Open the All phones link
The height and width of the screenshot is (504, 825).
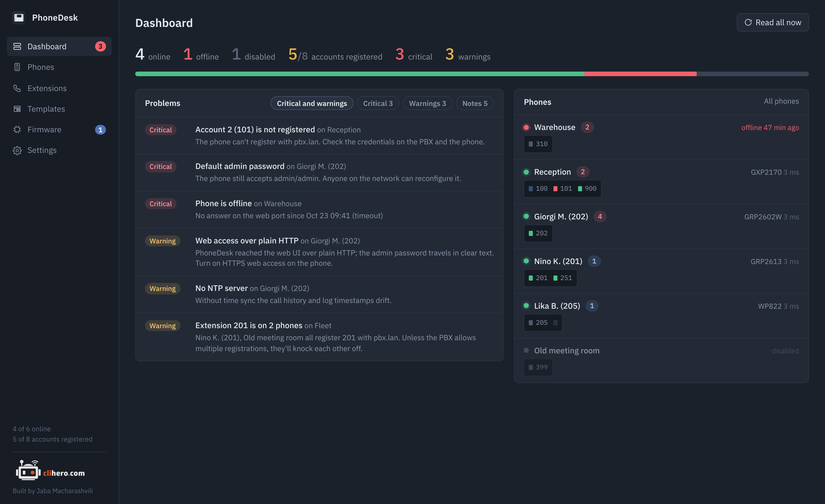point(781,101)
